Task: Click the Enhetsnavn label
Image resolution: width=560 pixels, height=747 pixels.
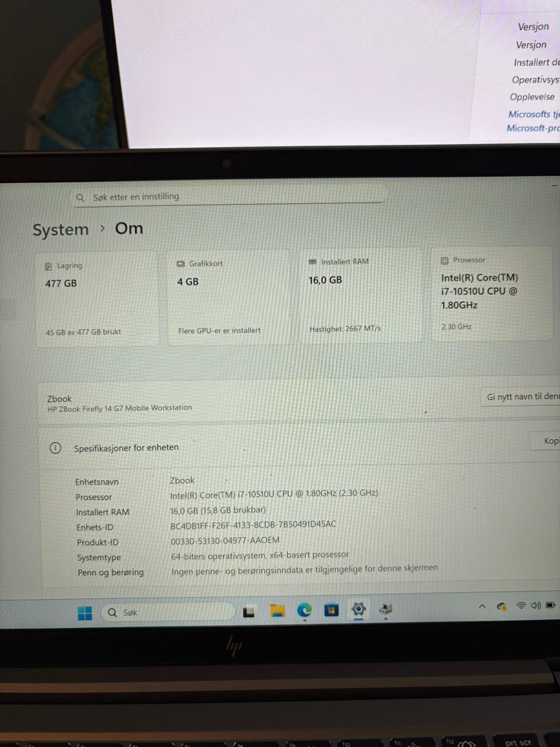Action: [x=97, y=482]
